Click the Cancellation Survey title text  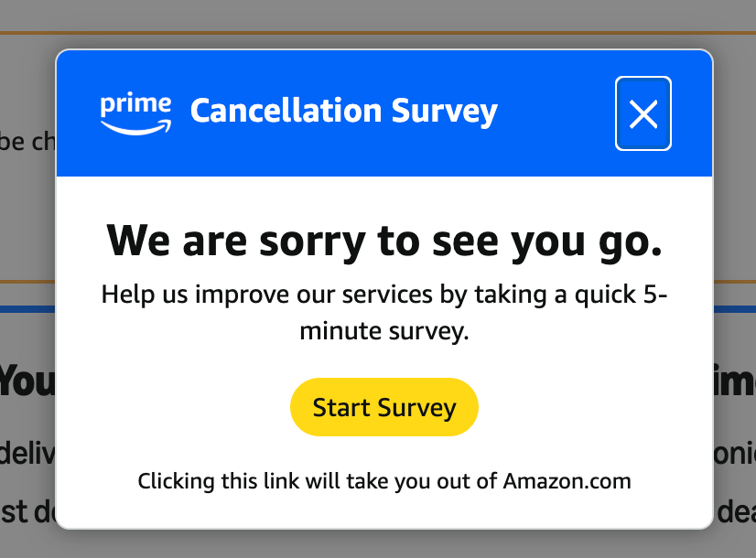343,111
